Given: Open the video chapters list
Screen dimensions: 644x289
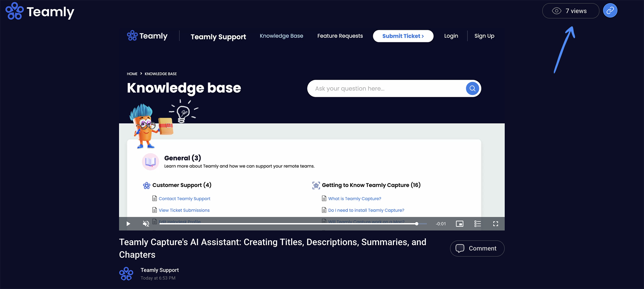Looking at the screenshot, I should coord(477,224).
